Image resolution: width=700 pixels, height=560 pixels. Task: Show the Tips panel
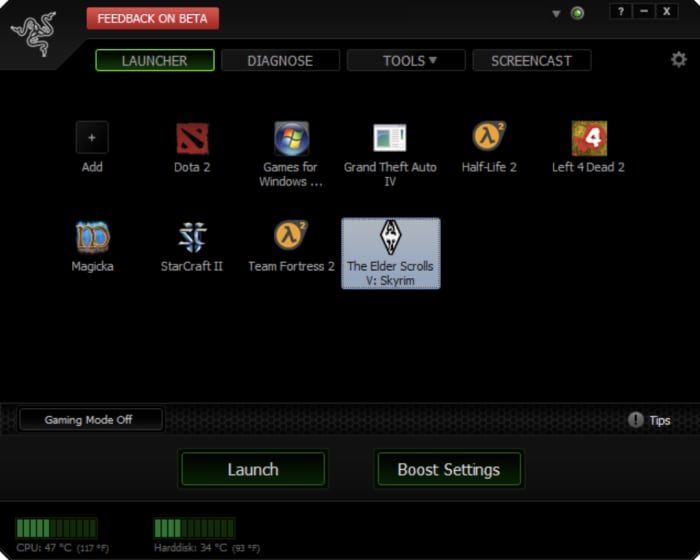coord(649,420)
